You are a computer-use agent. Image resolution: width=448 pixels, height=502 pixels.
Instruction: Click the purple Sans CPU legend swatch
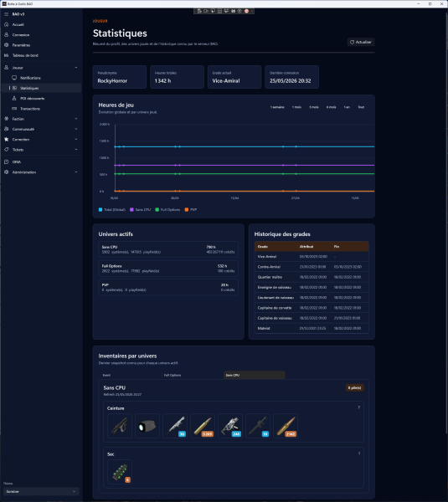point(131,210)
